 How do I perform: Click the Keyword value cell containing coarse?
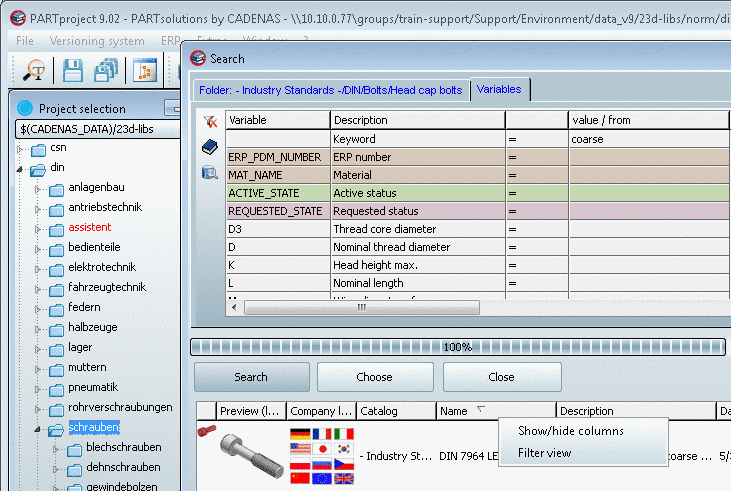648,139
